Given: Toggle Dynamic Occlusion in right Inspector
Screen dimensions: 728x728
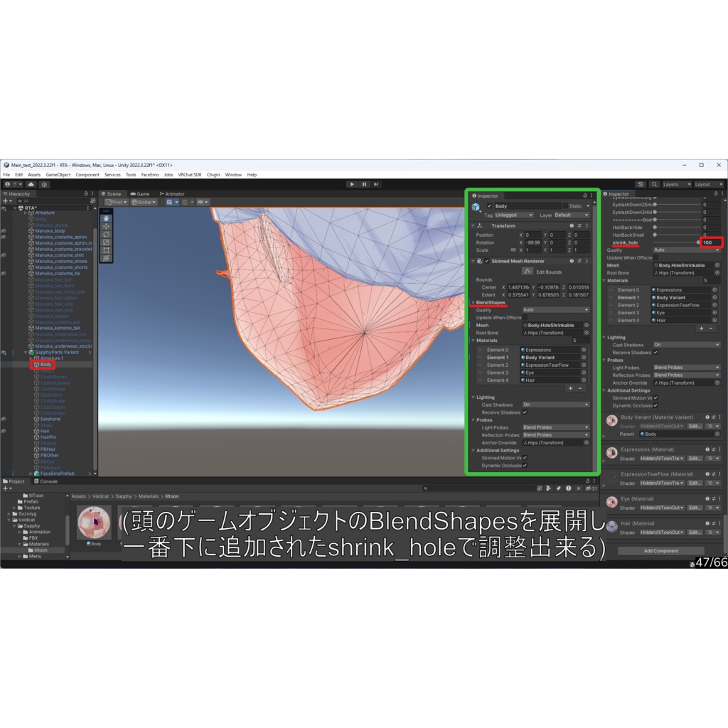Looking at the screenshot, I should (655, 405).
